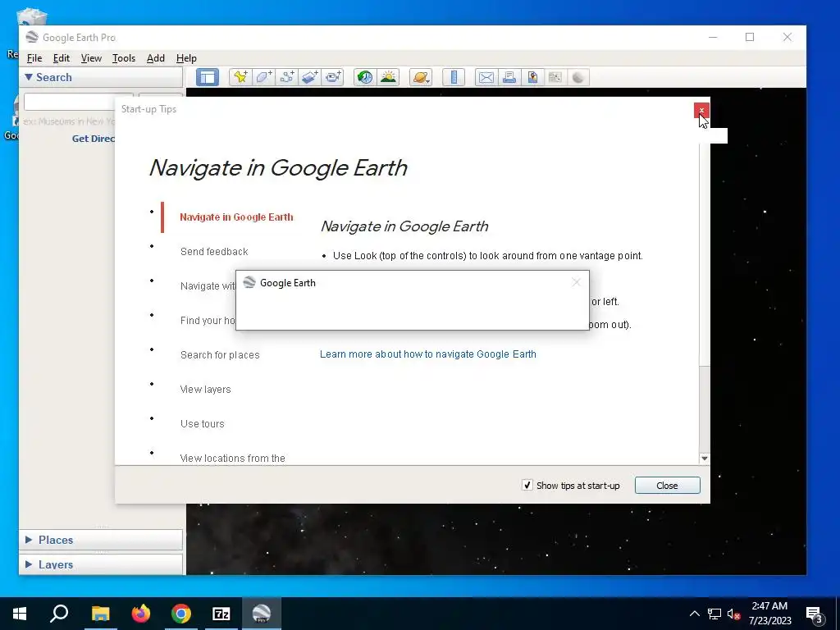Launch Firefox from the taskbar
Image resolution: width=840 pixels, height=630 pixels.
(141, 614)
